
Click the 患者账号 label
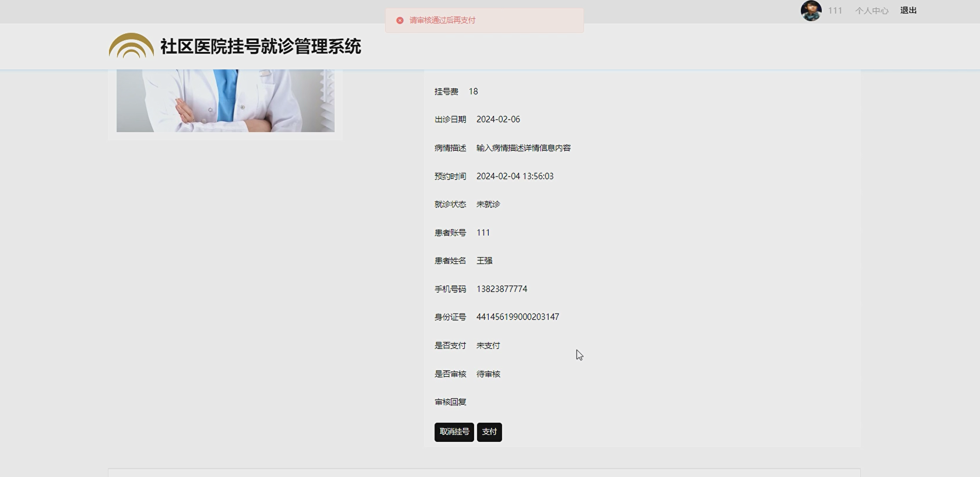450,233
